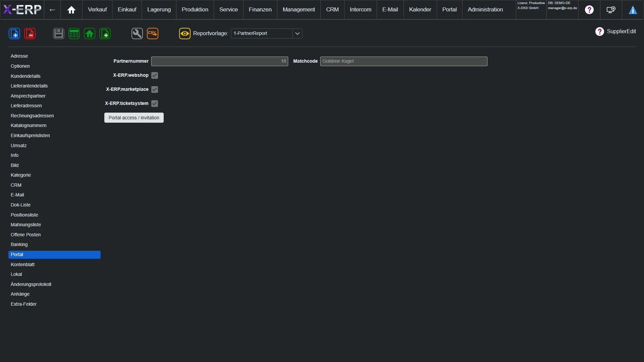This screenshot has height=362, width=644.
Task: Open the Service menu
Action: coord(228,10)
